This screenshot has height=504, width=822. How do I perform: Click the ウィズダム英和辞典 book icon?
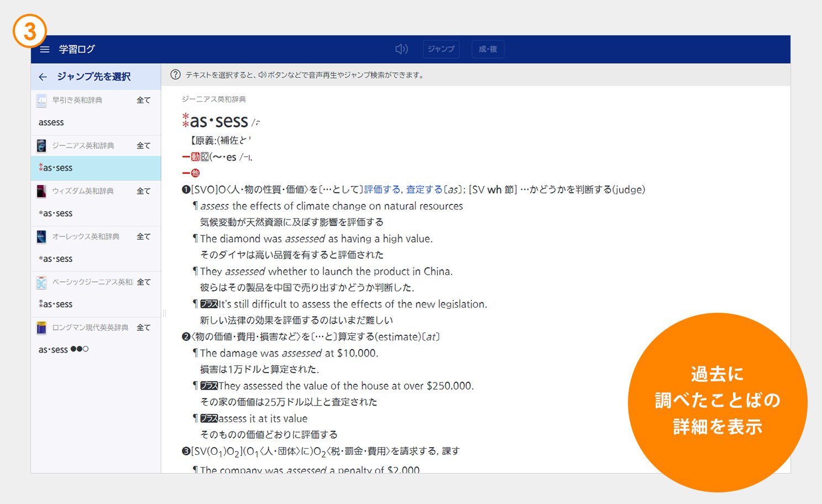(41, 191)
